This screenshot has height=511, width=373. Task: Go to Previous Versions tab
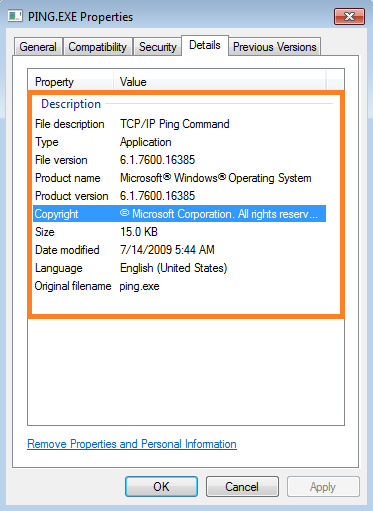(x=274, y=47)
